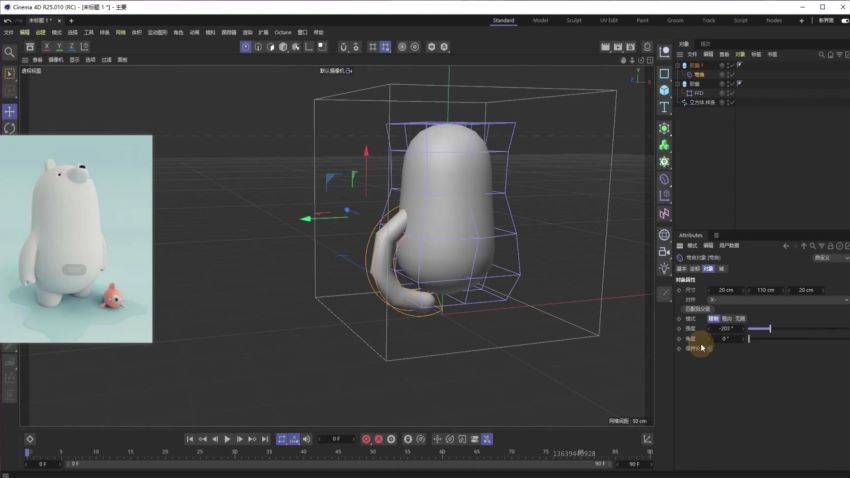Screen dimensions: 850x478
Task: Click the highlighted workplane grid icon
Action: tap(385, 47)
